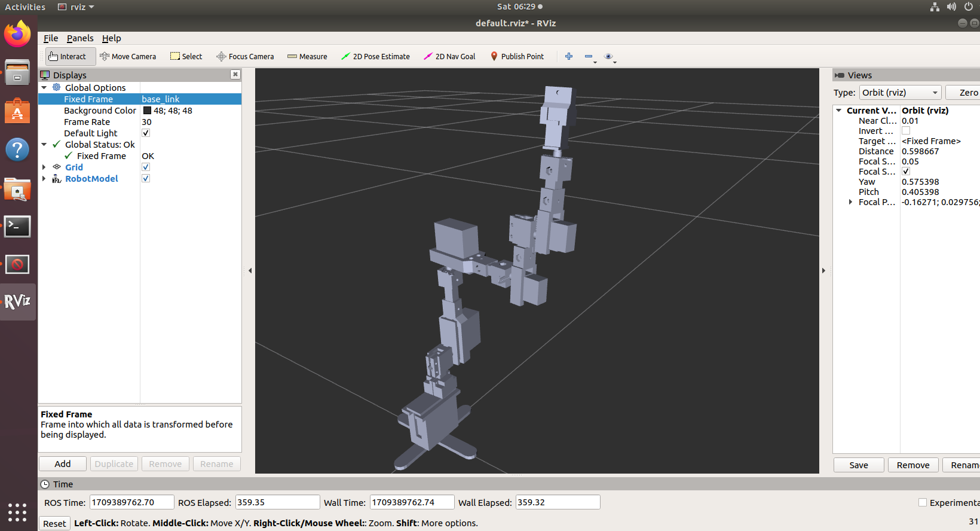Open the view Type dropdown

900,92
